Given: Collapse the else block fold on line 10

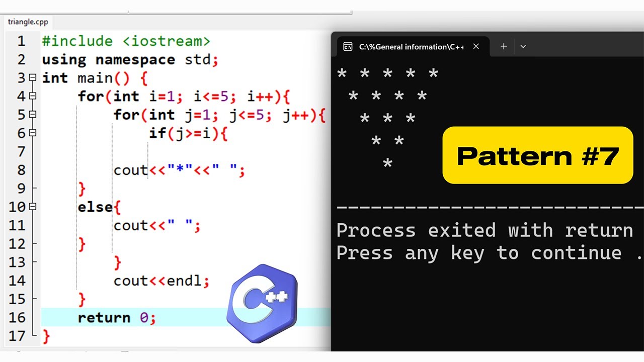Looking at the screenshot, I should (x=33, y=207).
